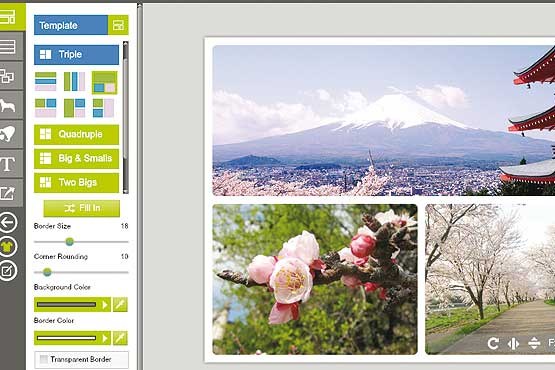Image resolution: width=555 pixels, height=370 pixels.
Task: Click the edit pencil circle icon
Action: (x=8, y=271)
